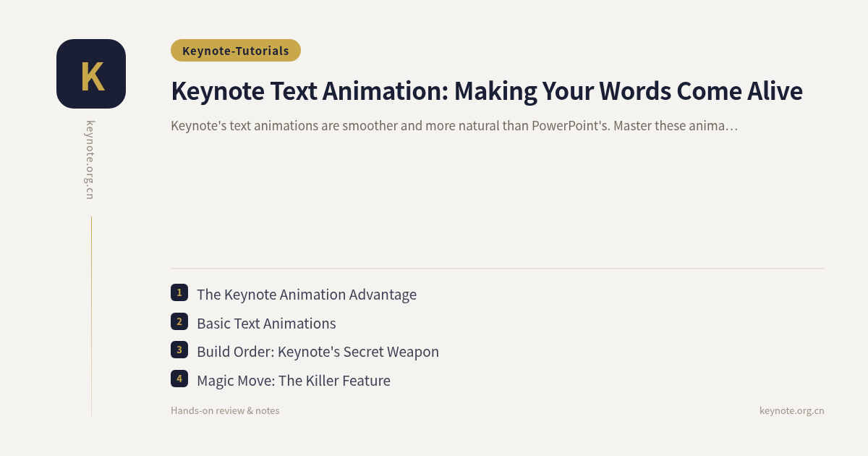Click the vertical keynote.org.cn text beside logo
Image resolution: width=868 pixels, height=456 pixels.
click(90, 160)
